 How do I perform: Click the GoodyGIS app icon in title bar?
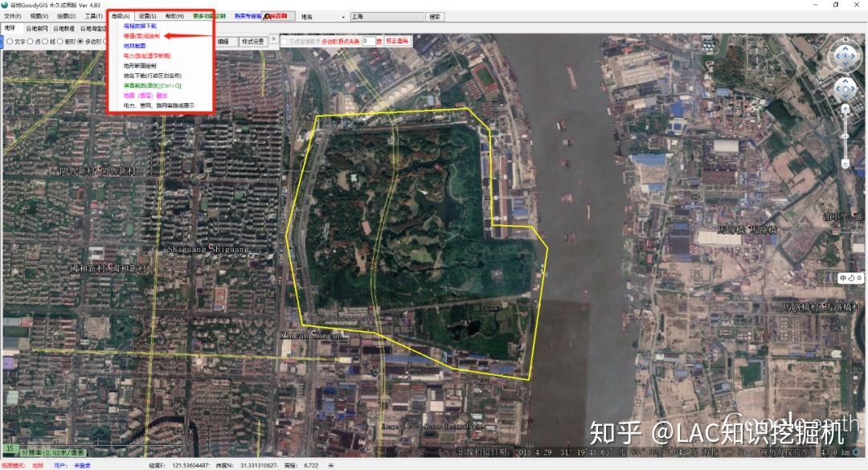(6, 4)
